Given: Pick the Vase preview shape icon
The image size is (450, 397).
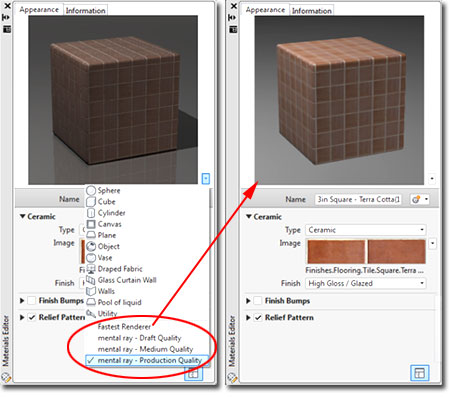Looking at the screenshot, I should click(91, 258).
